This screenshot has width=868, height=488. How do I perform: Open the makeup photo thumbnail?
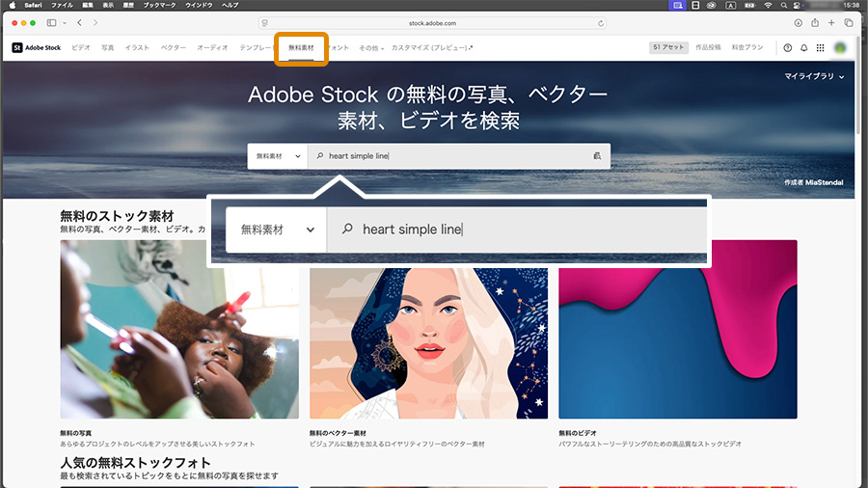[179, 329]
